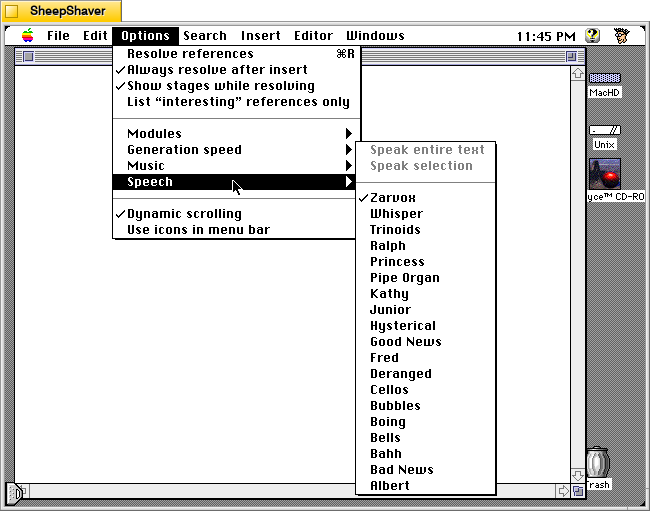
Task: Open the Search menu
Action: [x=205, y=36]
